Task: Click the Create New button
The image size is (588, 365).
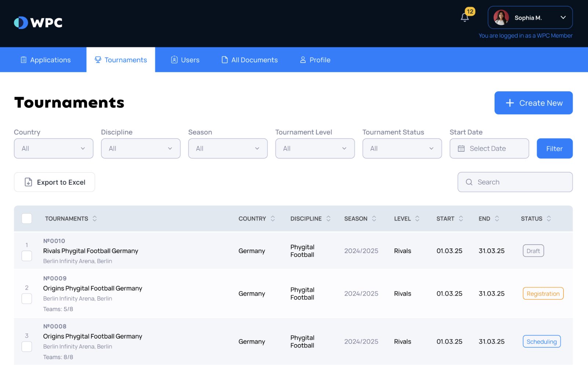Action: coord(533,103)
